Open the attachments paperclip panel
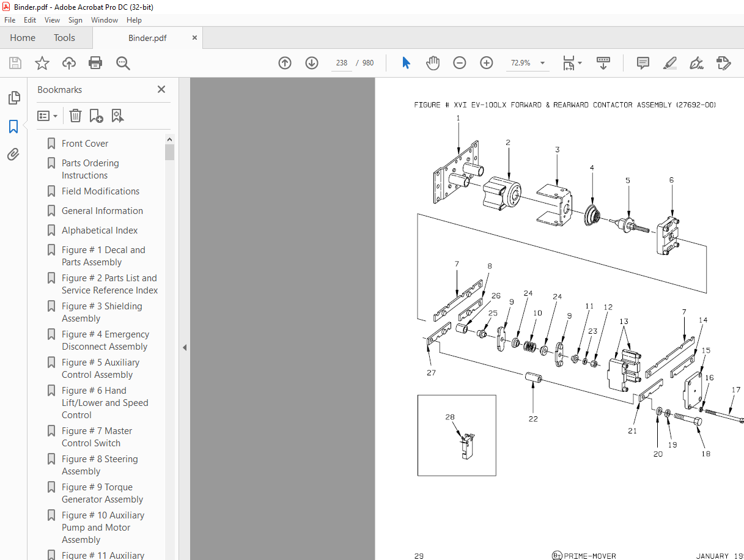 [x=13, y=155]
